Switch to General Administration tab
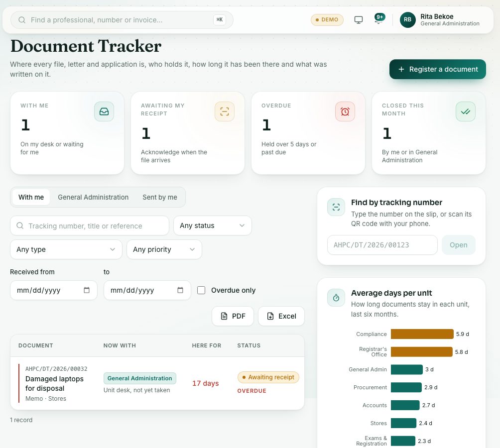 93,197
